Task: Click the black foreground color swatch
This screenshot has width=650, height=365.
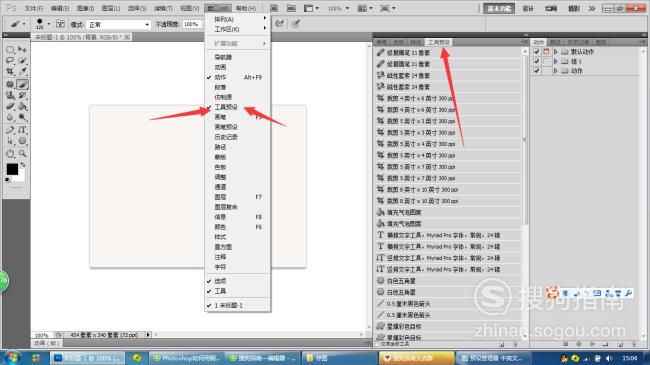Action: click(11, 168)
